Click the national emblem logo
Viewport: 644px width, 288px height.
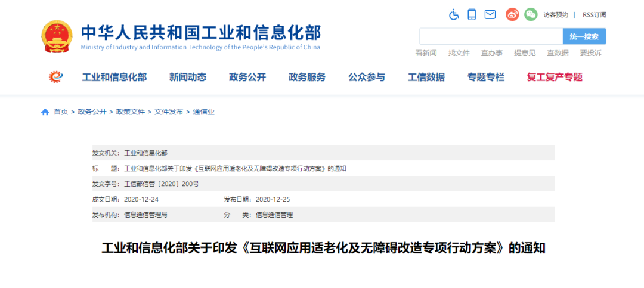pyautogui.click(x=57, y=36)
